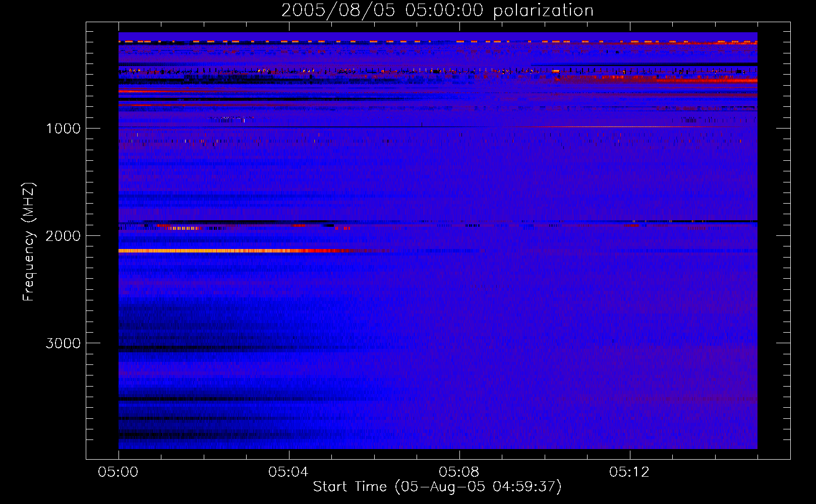Click the 2000 frequency tick label

pos(63,236)
